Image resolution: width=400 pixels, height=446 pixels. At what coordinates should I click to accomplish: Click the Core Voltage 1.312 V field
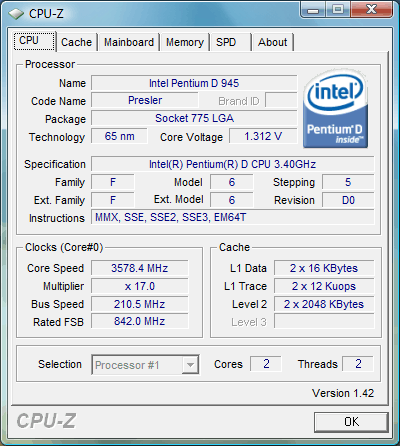pyautogui.click(x=263, y=136)
